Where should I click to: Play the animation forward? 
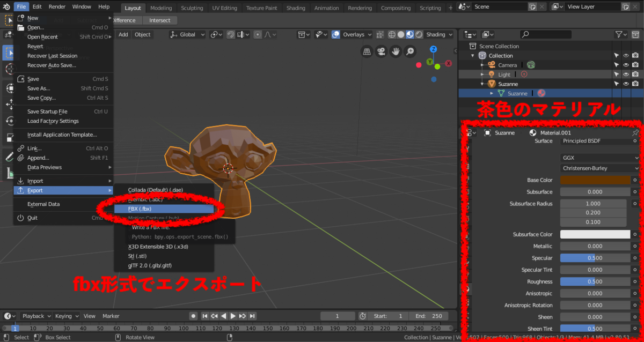233,316
